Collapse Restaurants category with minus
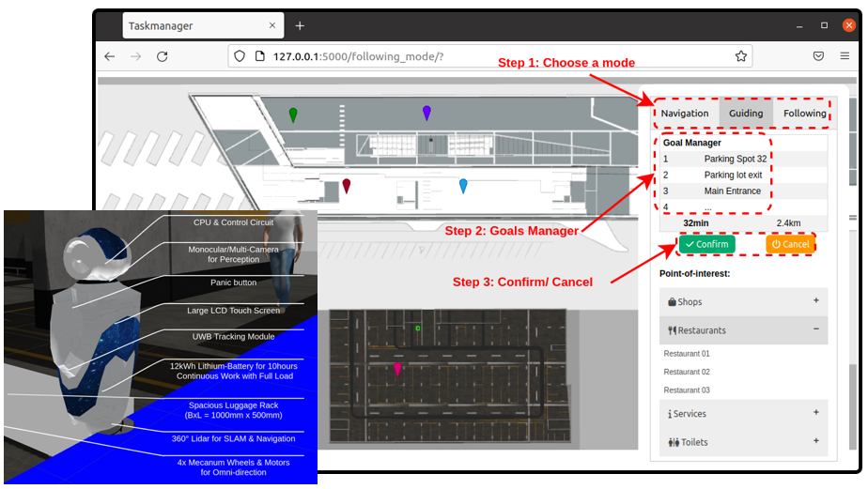Viewport: 868px width, 489px height. point(816,329)
